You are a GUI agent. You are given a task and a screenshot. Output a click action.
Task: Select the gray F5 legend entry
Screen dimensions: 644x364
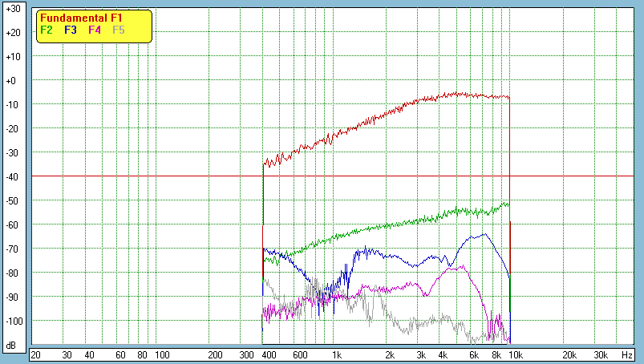click(x=119, y=30)
